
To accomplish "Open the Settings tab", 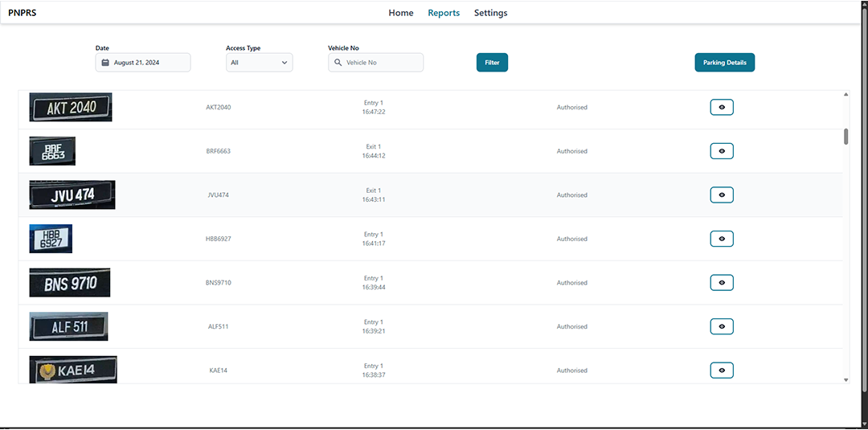I will tap(490, 13).
